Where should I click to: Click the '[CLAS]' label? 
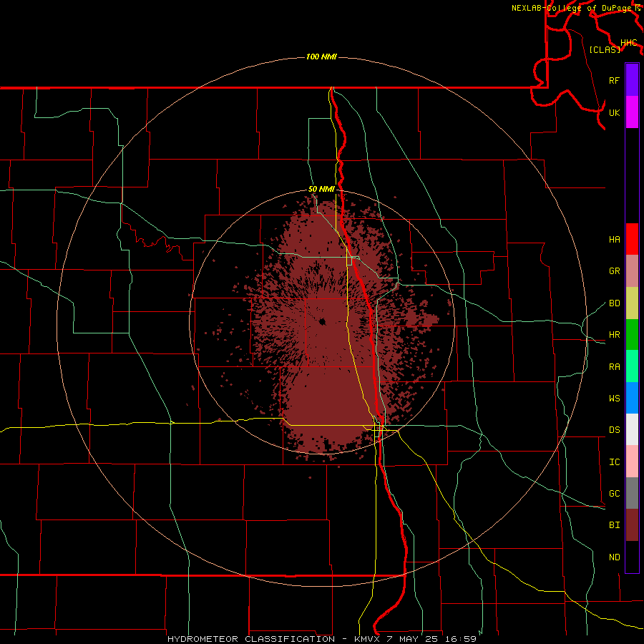(x=605, y=49)
